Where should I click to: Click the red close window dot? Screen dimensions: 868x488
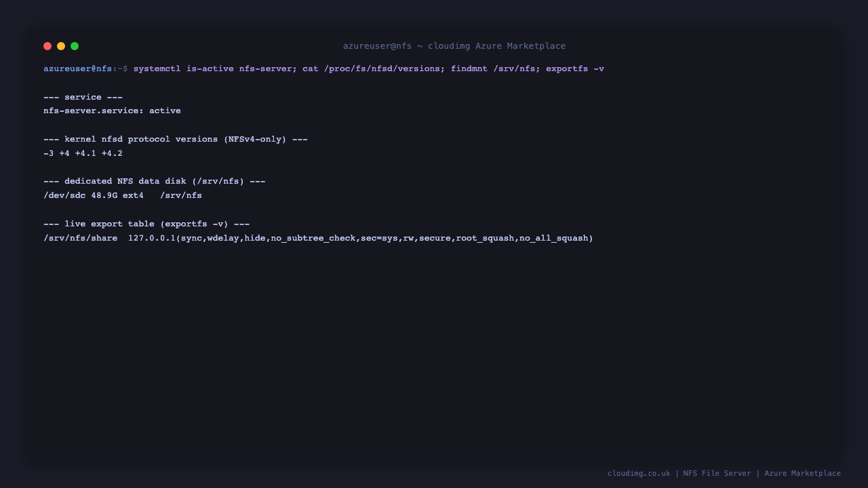(x=47, y=46)
